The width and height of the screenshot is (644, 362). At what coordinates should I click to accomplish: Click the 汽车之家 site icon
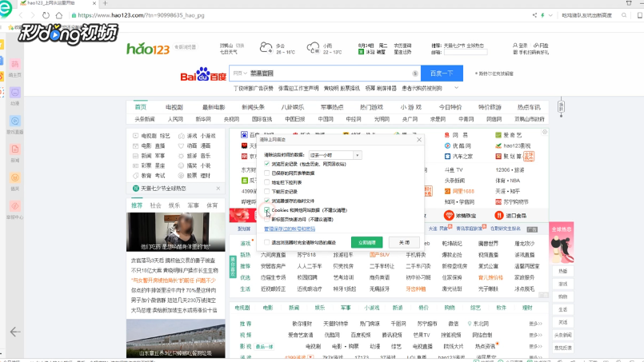447,157
